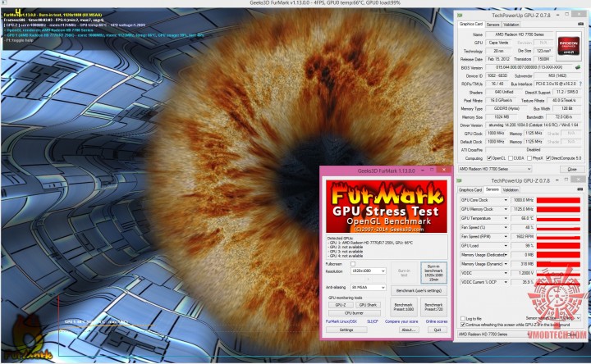Minimize the top GPU-Z Graphics Card window

(557, 15)
